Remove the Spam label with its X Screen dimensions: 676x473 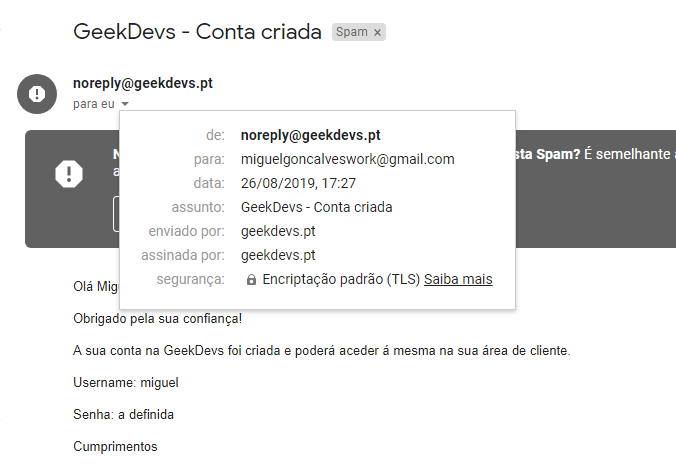coord(377,32)
